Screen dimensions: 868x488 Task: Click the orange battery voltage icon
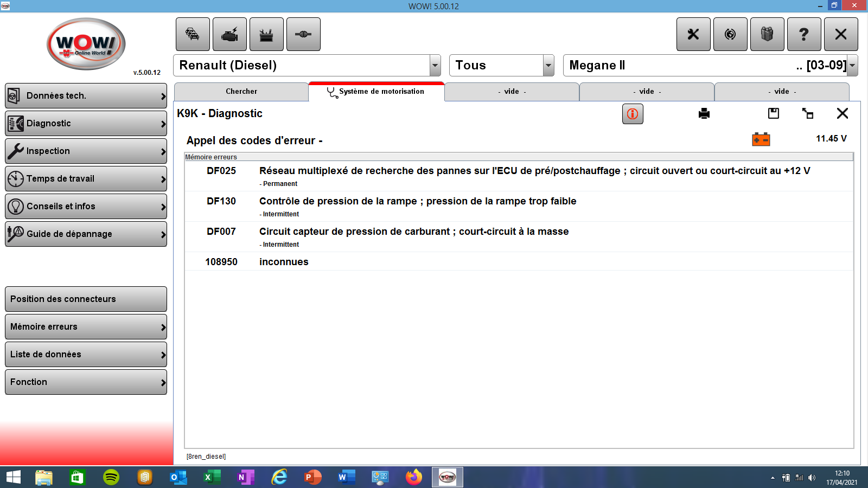click(761, 139)
